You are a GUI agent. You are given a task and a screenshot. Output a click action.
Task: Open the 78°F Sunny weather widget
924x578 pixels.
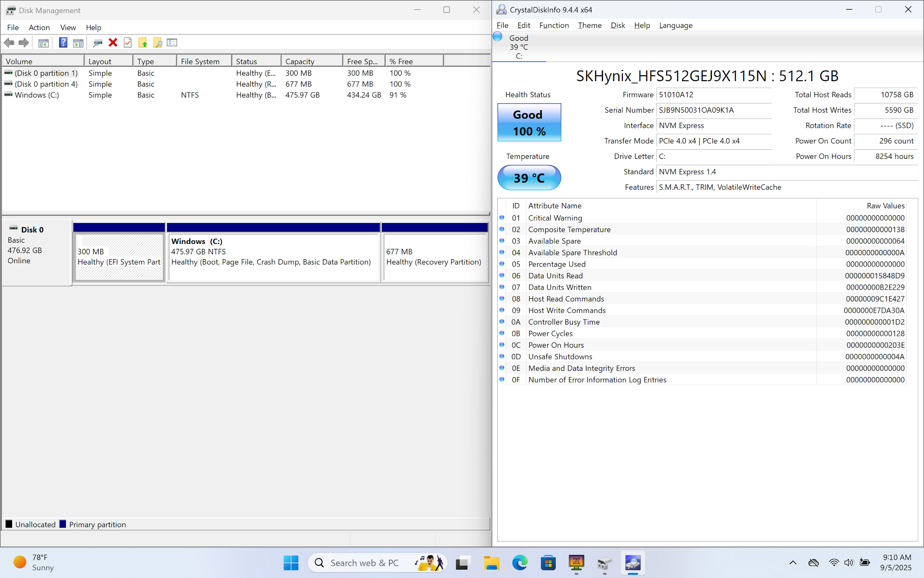click(34, 562)
